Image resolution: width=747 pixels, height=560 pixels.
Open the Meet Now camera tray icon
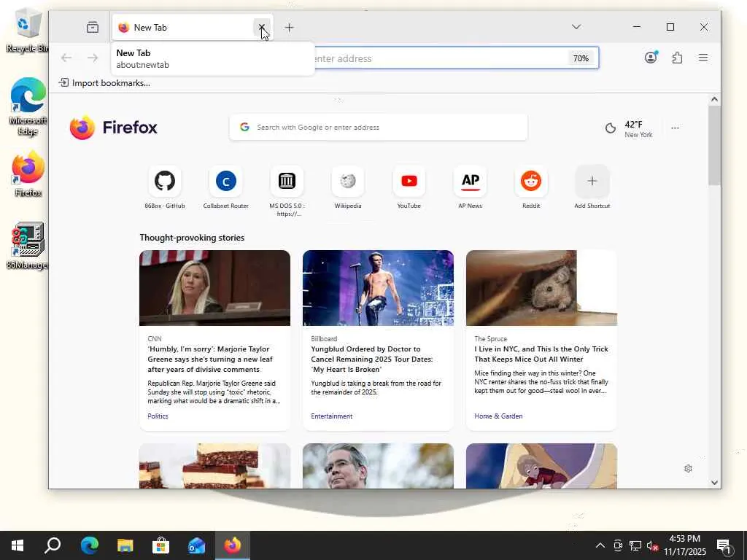tap(618, 545)
